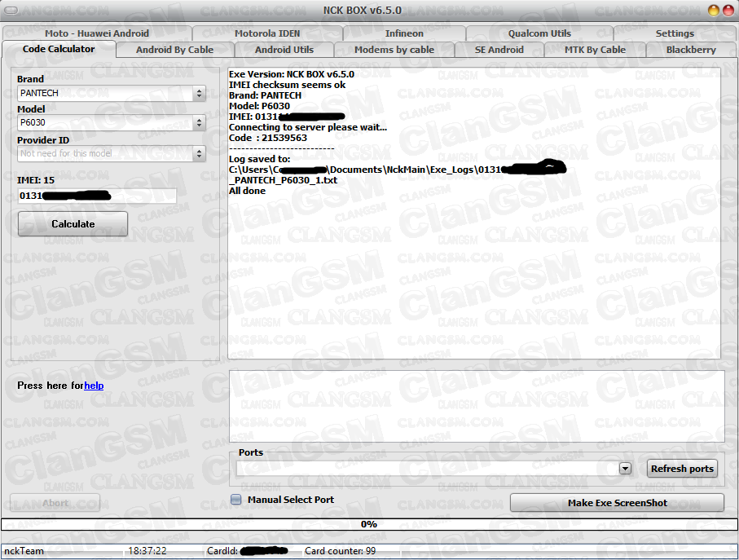739x560 pixels.
Task: Click 'nckTeam' in the status bar
Action: pos(24,550)
